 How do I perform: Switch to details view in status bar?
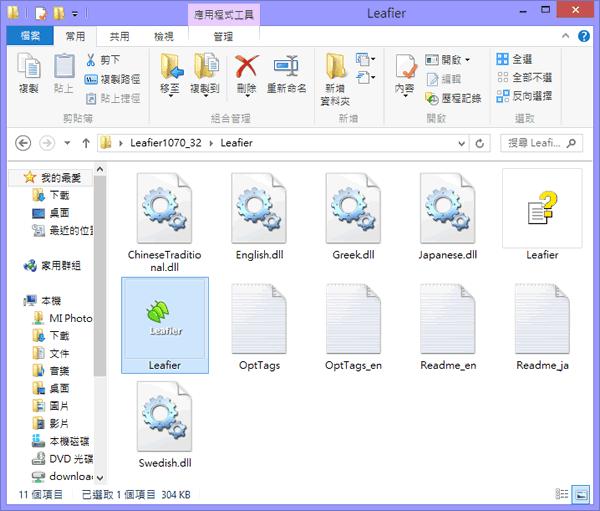tap(561, 494)
